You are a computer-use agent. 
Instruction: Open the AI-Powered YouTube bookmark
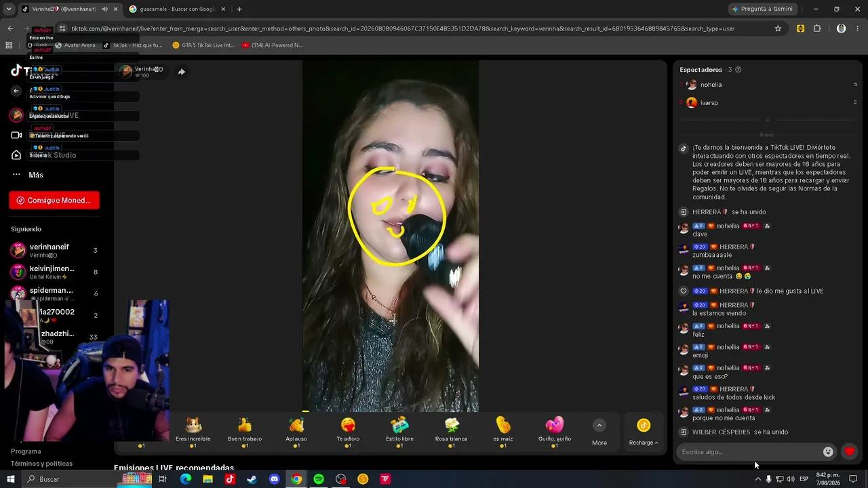pos(273,45)
